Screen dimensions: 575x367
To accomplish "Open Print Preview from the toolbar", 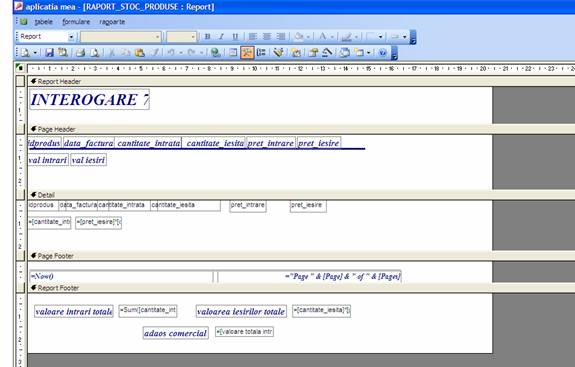I will [95, 53].
